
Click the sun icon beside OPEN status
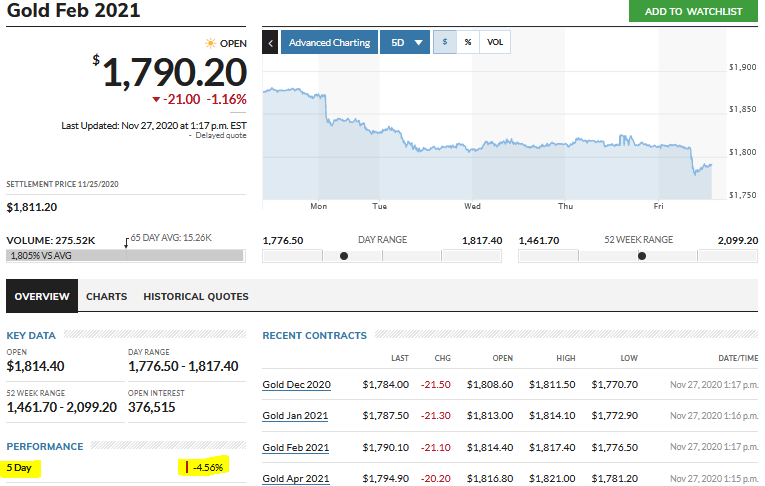click(210, 43)
